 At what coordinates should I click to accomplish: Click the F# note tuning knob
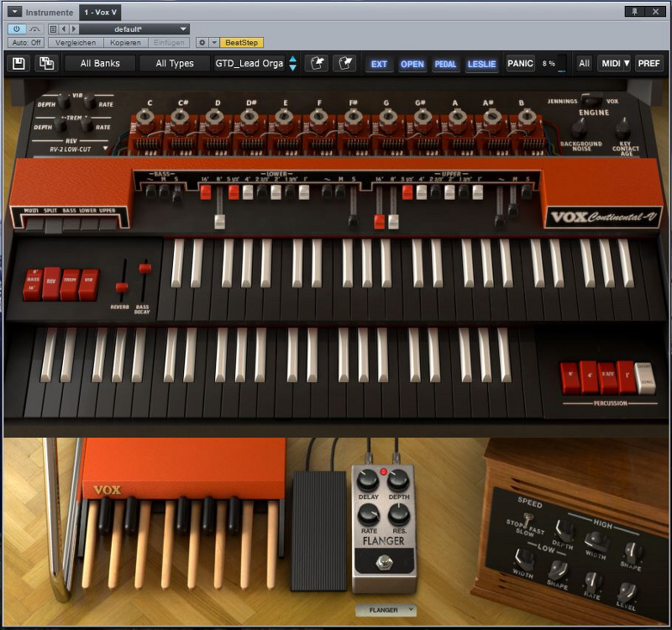pyautogui.click(x=353, y=117)
